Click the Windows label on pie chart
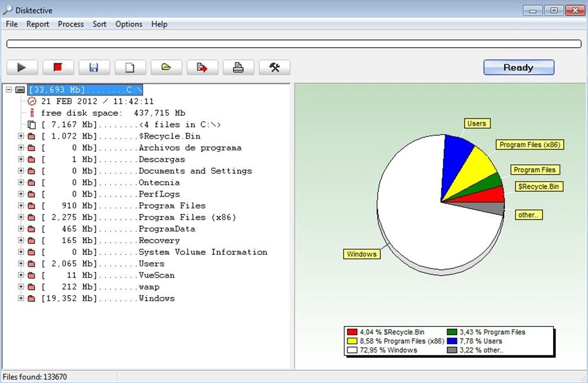 click(362, 254)
